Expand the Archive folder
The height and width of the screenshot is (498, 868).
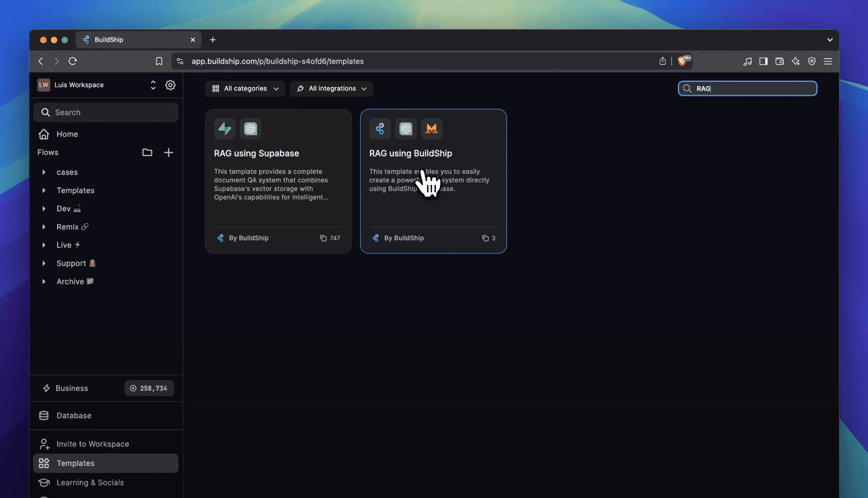pos(44,282)
